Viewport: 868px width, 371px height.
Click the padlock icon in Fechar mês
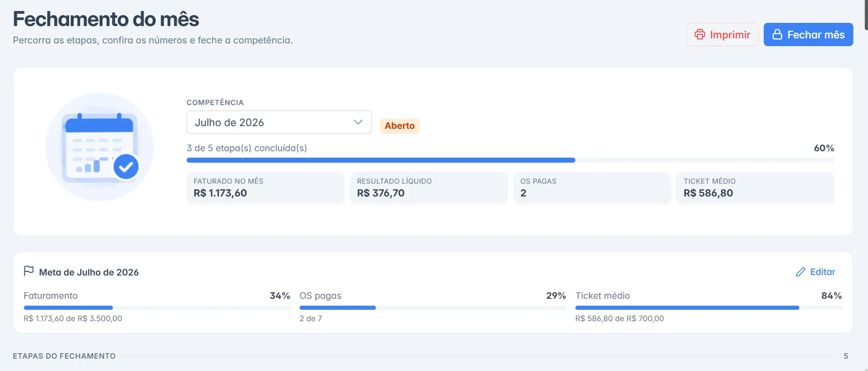[777, 35]
